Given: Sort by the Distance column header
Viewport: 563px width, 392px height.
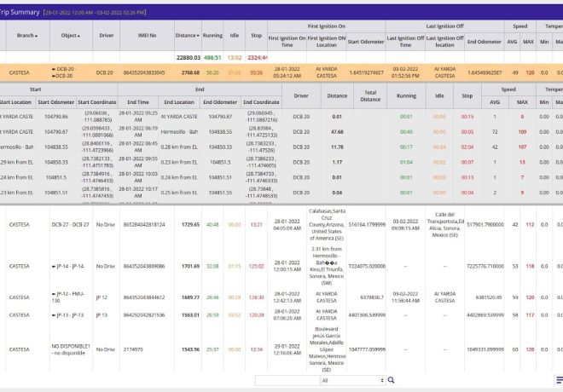Looking at the screenshot, I should (185, 36).
